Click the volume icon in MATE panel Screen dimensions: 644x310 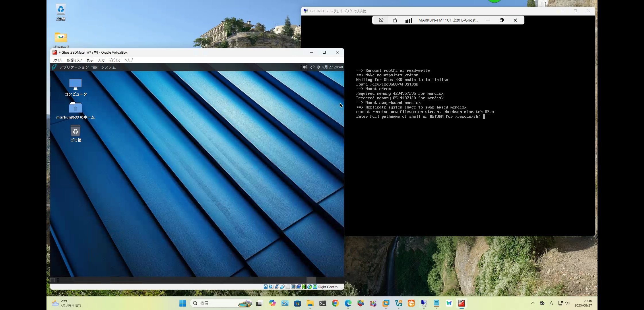point(305,67)
